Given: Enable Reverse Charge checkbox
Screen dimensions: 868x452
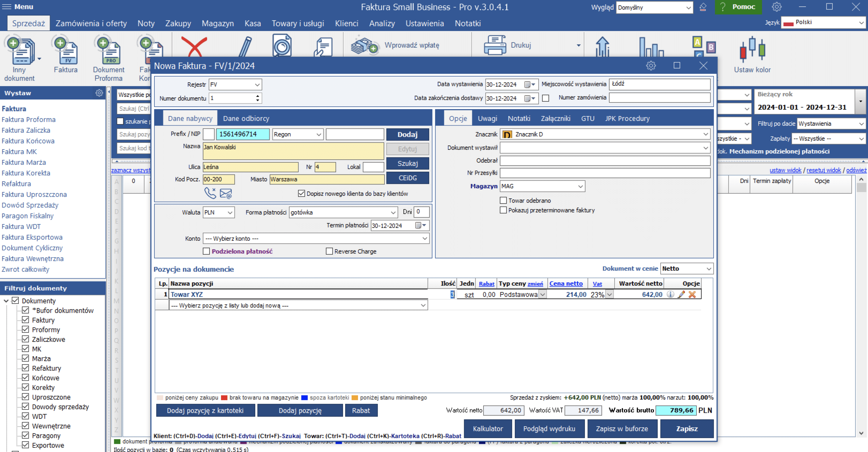Looking at the screenshot, I should pyautogui.click(x=329, y=251).
